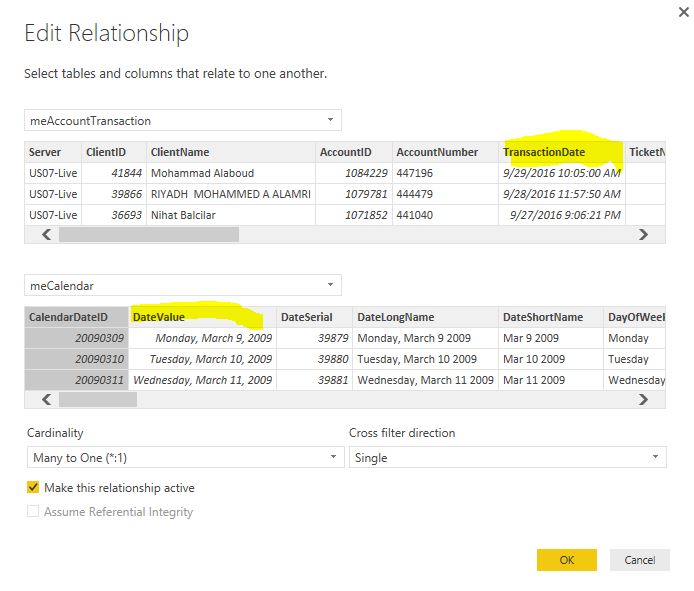
Task: Open the meAccountTransaction table dropdown
Action: point(183,120)
